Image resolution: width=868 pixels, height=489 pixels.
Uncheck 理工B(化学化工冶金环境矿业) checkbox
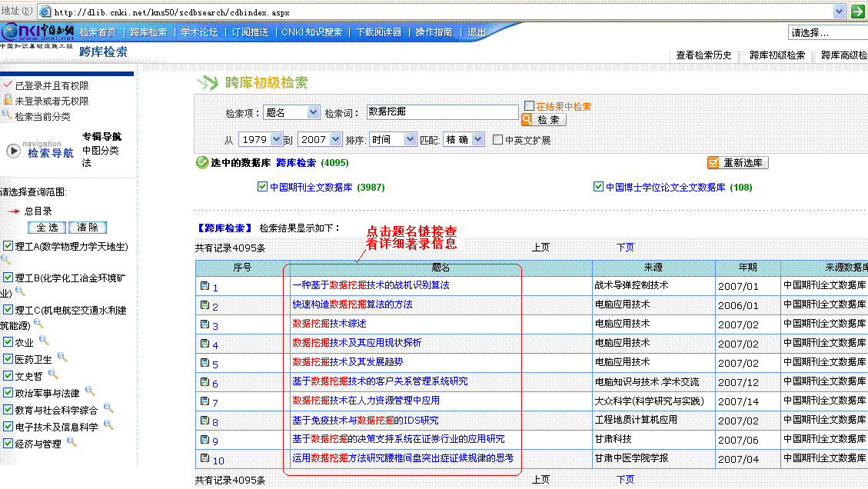coord(8,277)
